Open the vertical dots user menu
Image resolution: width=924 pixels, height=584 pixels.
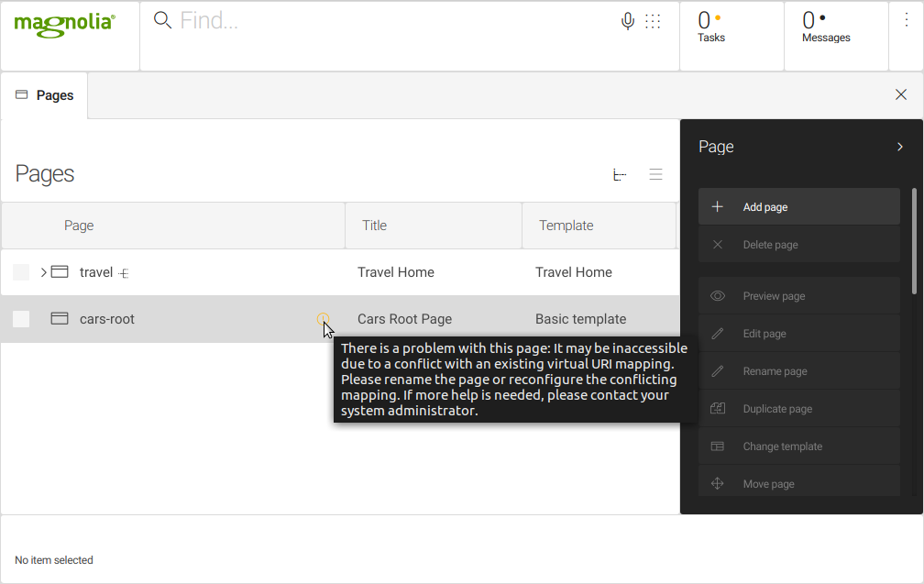907,20
